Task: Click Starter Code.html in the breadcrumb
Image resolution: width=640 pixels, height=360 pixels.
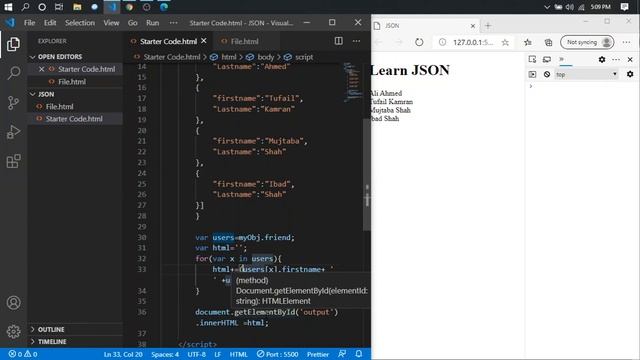Action: pos(172,57)
